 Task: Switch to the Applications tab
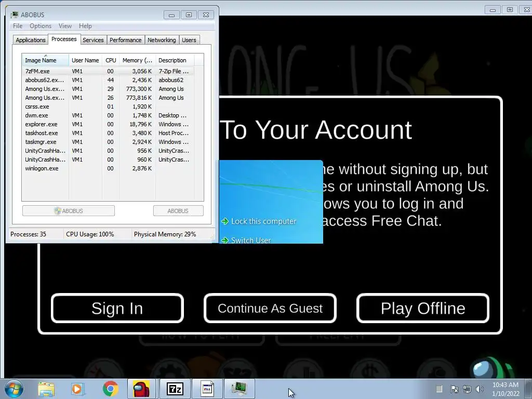click(x=31, y=40)
